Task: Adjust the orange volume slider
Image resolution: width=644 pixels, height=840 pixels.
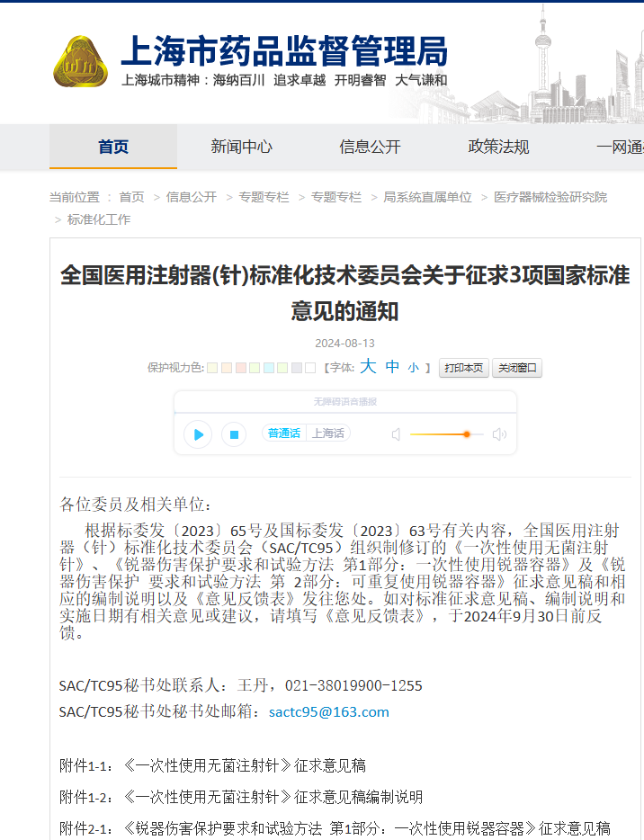Action: coord(466,434)
